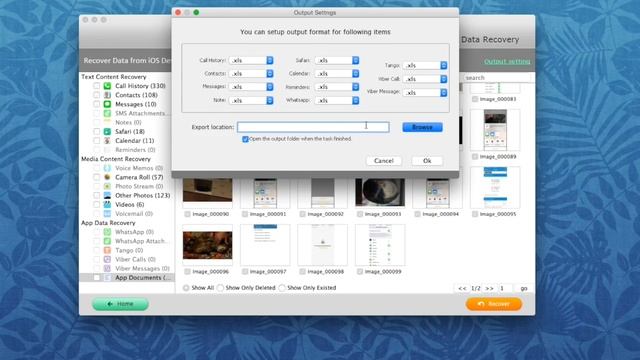Viewport: 640px width, 360px height.
Task: Click the Other Photos icon
Action: pyautogui.click(x=107, y=195)
